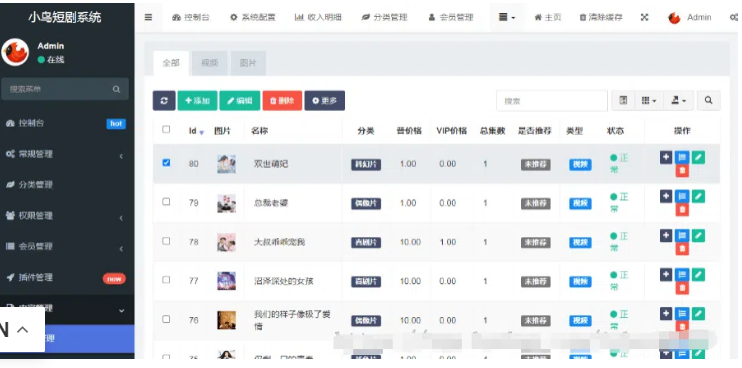Open 会员管理 in the top navigation

450,18
